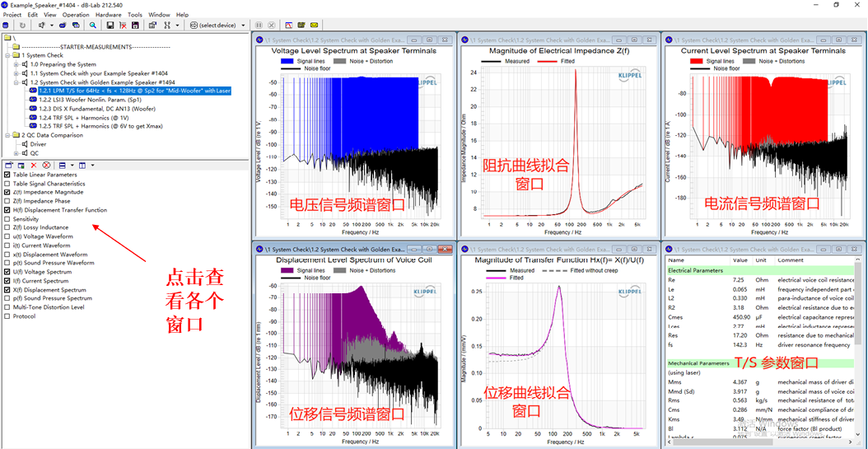
Task: Click the loudspeaker icon in the main toolbar
Action: click(41, 26)
